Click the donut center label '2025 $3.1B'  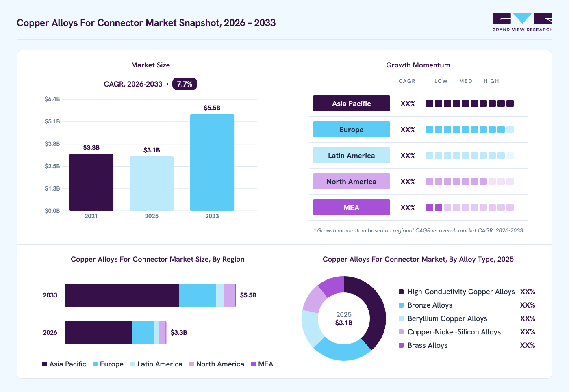[344, 318]
